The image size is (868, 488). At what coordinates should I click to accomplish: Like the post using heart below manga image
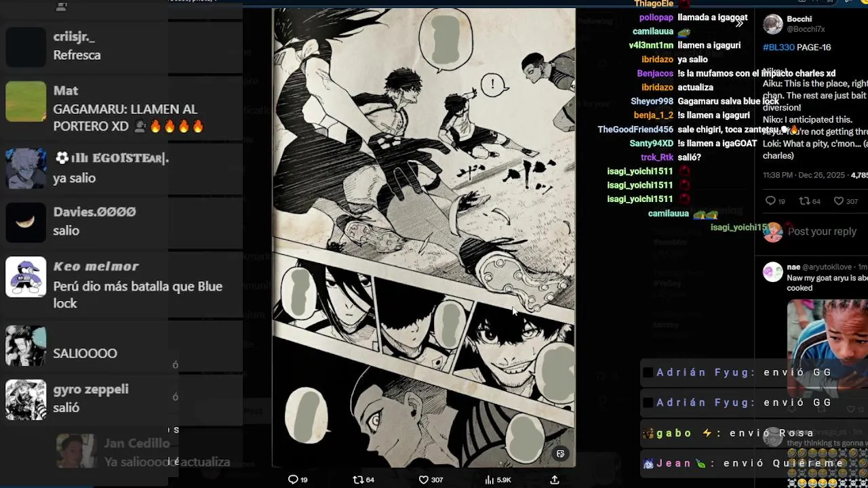(x=423, y=479)
